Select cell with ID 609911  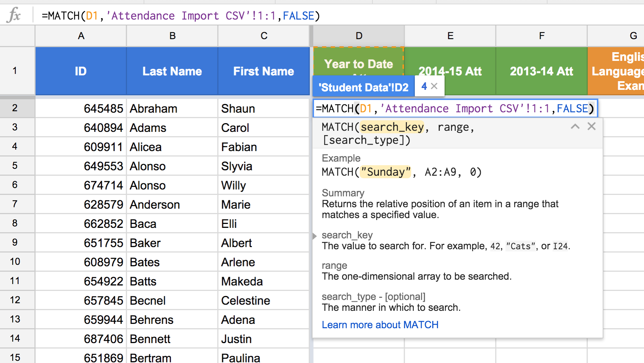81,147
